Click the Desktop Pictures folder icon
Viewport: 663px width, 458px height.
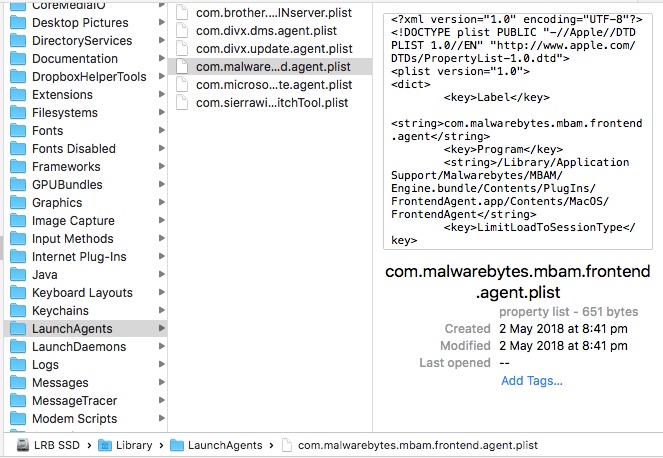pyautogui.click(x=18, y=22)
